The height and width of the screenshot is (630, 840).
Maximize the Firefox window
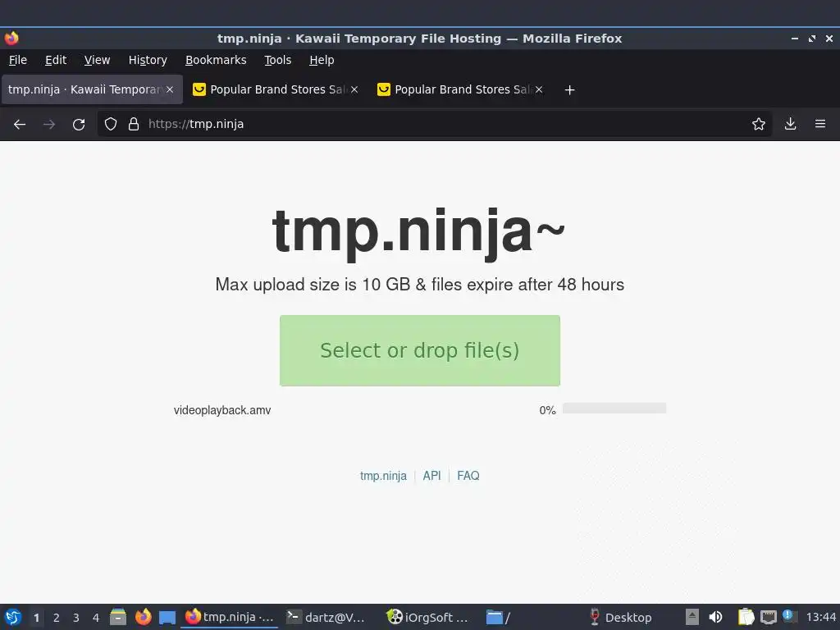[x=812, y=39]
